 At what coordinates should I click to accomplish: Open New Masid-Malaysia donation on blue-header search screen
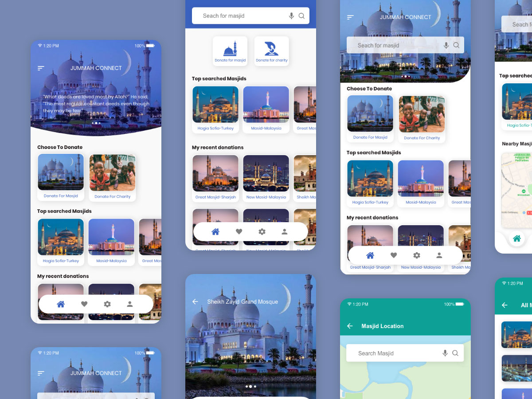(266, 178)
